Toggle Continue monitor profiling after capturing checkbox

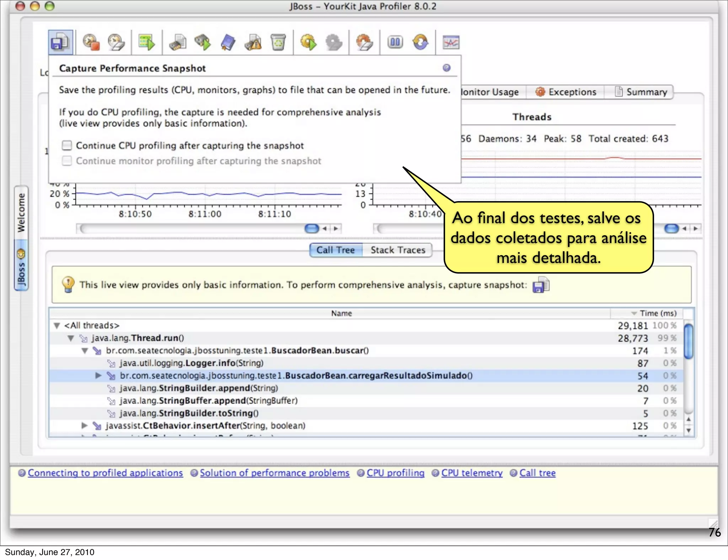point(67,161)
